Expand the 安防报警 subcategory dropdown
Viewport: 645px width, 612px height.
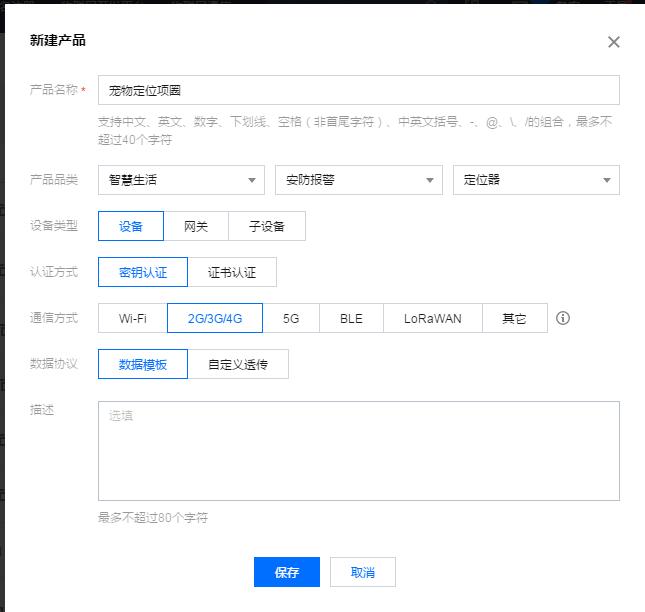(358, 180)
